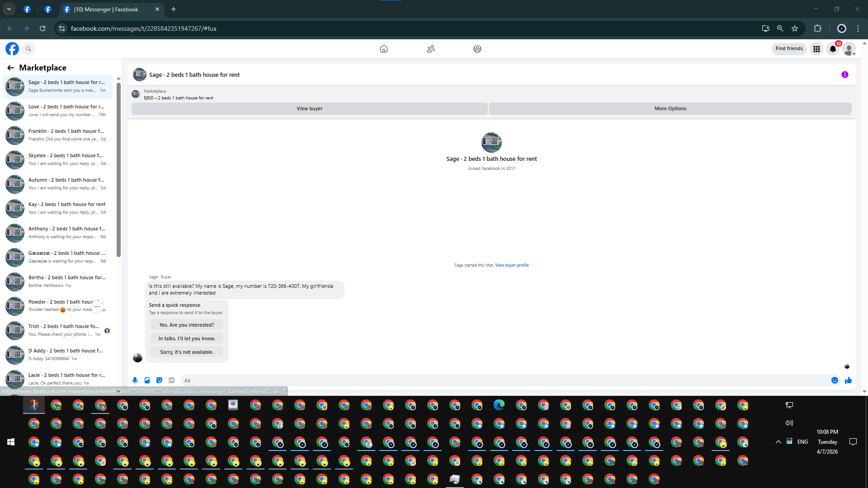Open Sage's listing thumbnail in chat header
Screen dimensions: 868x488
(139, 75)
